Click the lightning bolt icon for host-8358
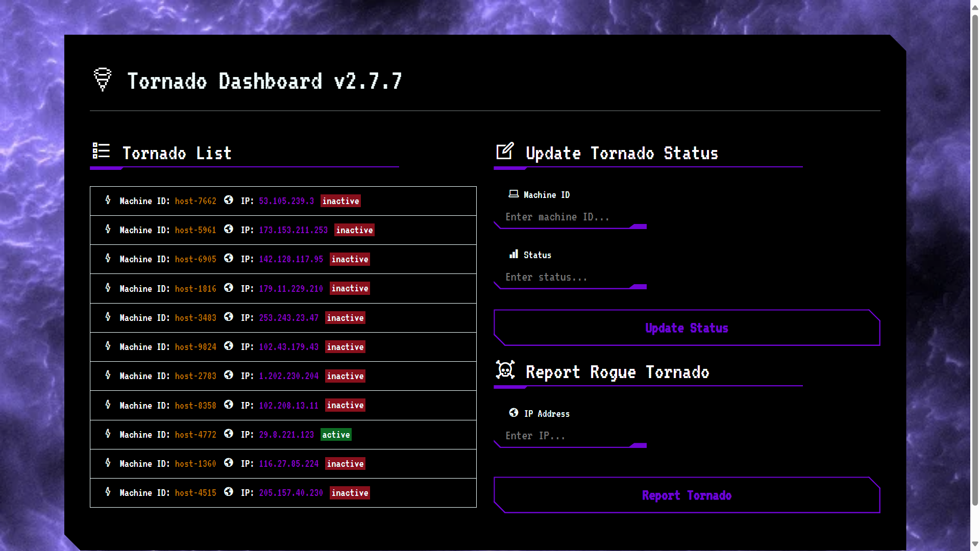 [x=108, y=405]
